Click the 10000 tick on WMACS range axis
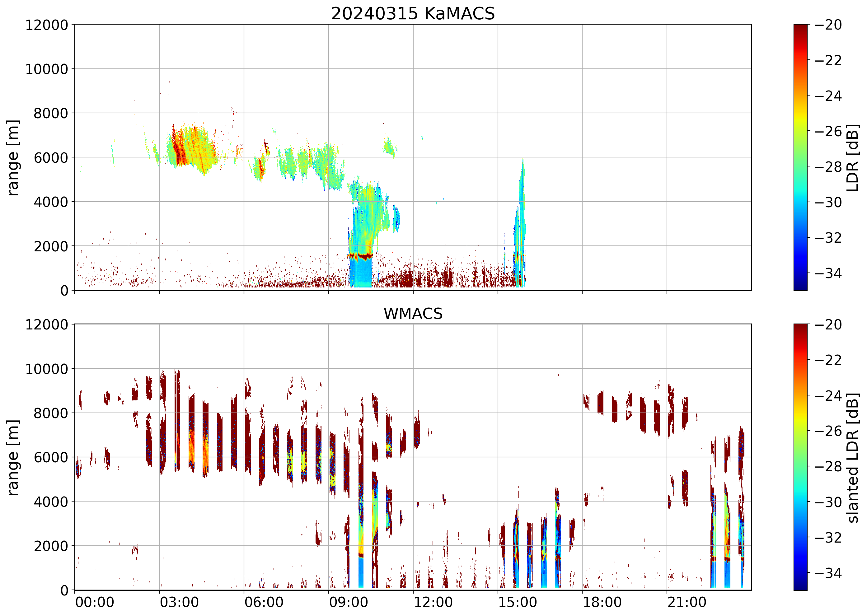867x616 pixels. 47,369
